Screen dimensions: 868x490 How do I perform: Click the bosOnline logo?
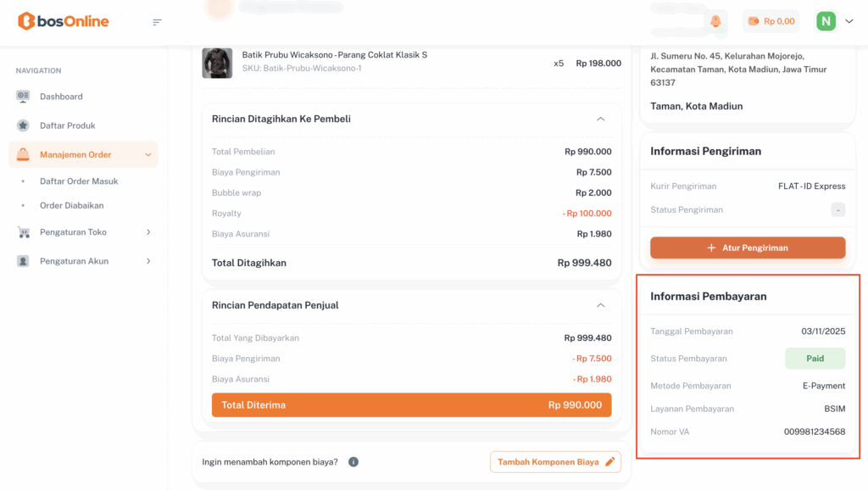63,21
